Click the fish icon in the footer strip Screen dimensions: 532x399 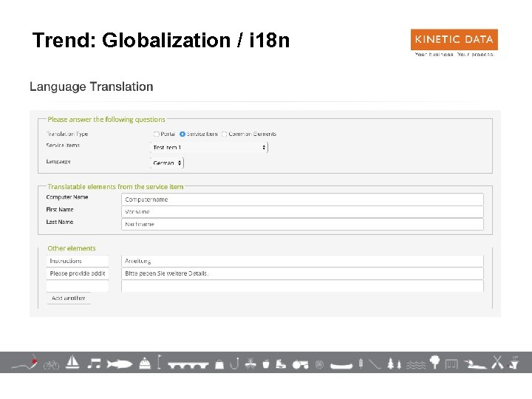tap(119, 364)
